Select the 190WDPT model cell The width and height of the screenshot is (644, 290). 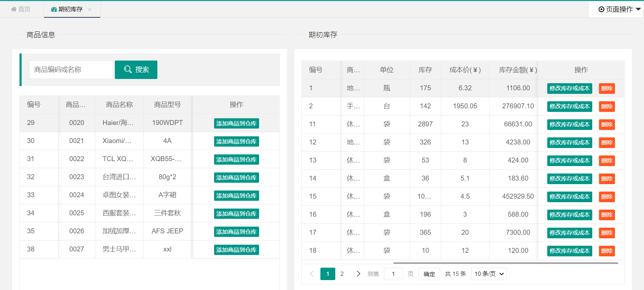(x=167, y=123)
